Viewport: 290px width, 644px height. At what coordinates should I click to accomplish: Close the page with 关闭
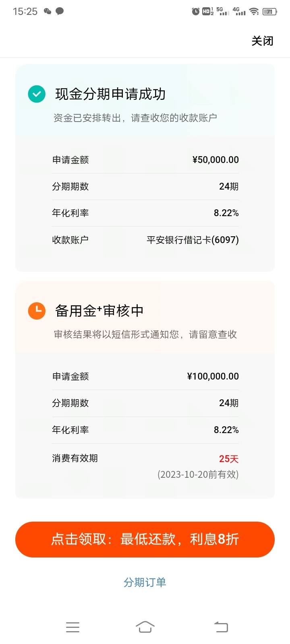pos(262,41)
